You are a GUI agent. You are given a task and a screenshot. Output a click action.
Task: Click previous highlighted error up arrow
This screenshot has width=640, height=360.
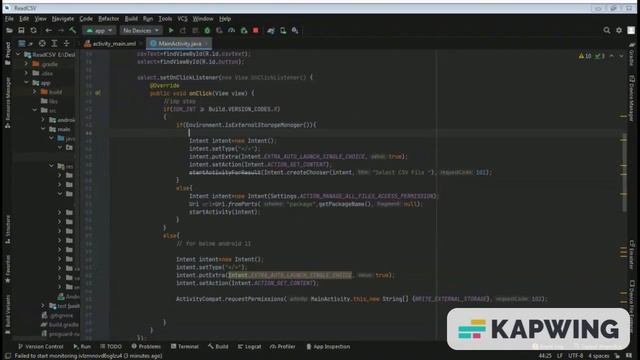click(611, 56)
